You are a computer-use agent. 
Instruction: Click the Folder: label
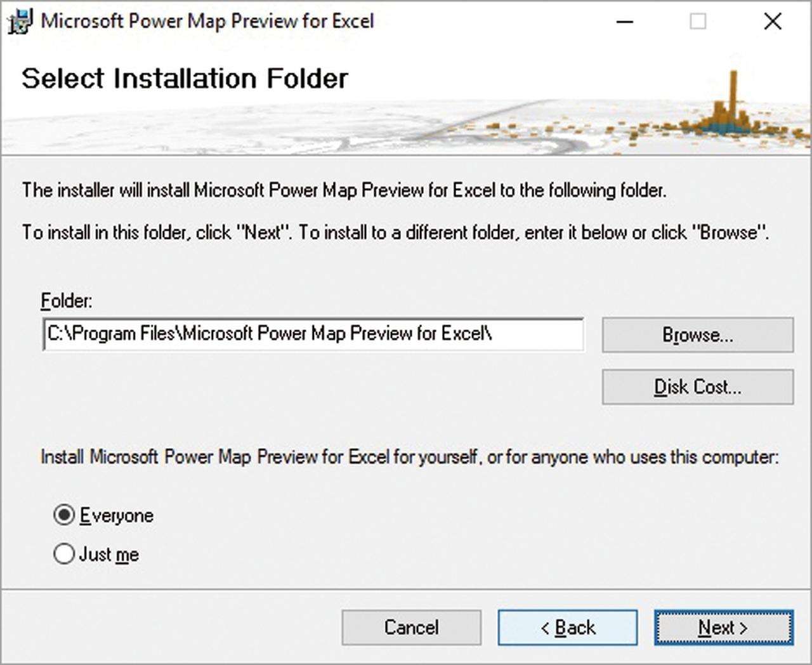[x=66, y=300]
